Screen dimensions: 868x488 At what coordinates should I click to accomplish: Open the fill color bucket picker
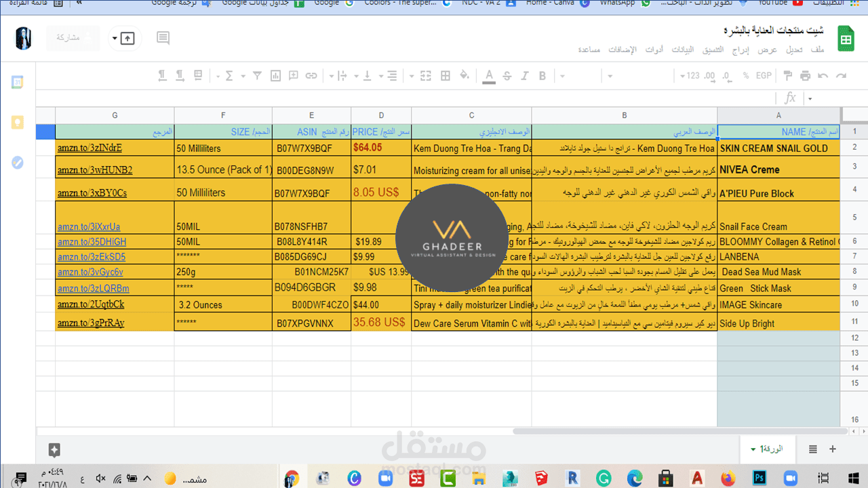click(465, 76)
